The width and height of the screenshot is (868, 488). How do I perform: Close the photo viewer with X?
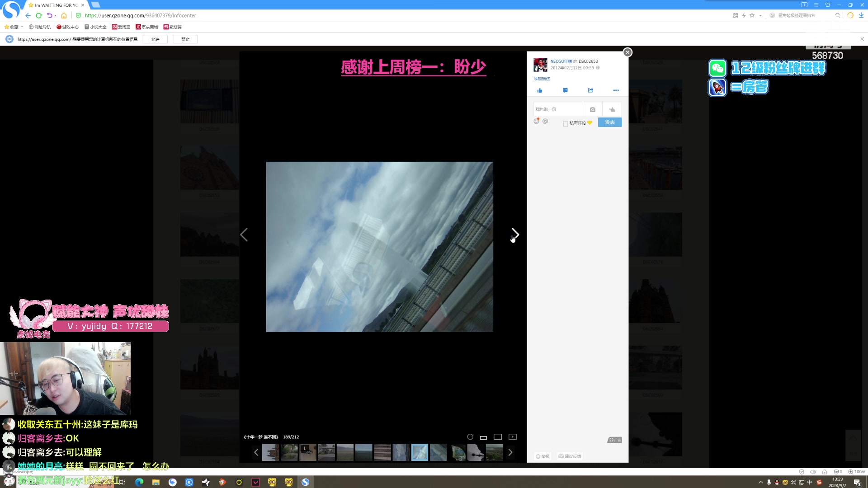click(x=627, y=52)
